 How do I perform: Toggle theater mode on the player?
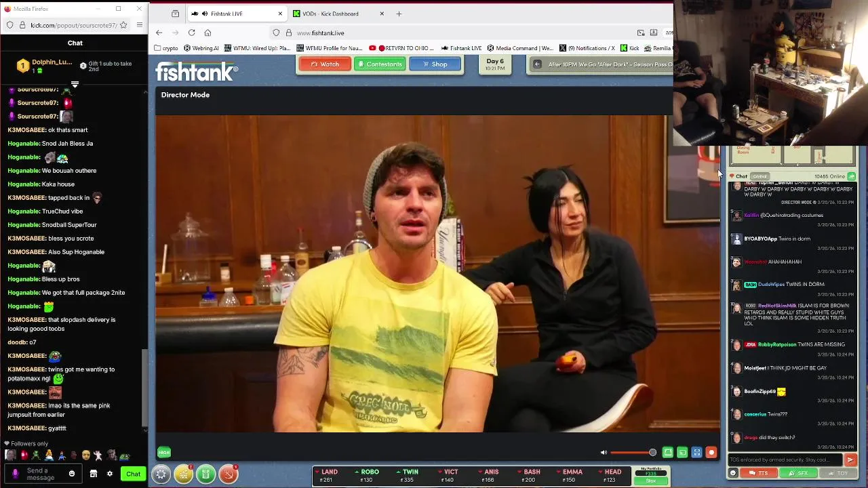667,453
